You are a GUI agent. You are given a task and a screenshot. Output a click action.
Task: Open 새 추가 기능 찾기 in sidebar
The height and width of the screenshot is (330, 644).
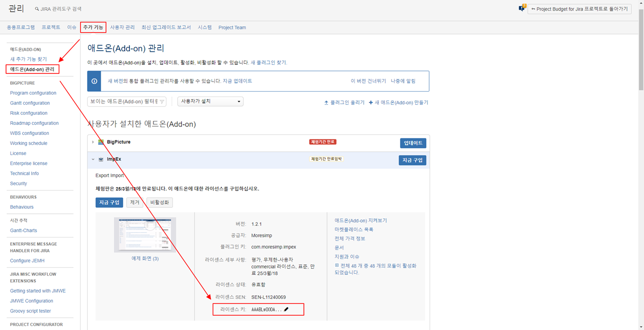click(28, 59)
